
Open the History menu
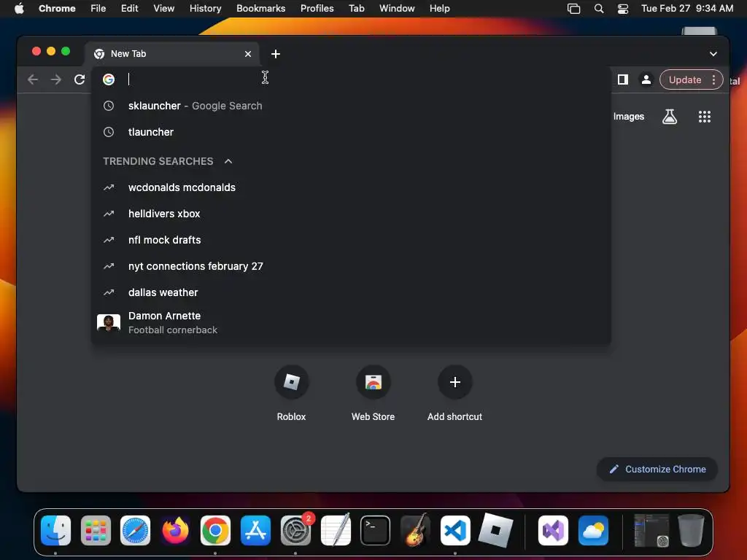pyautogui.click(x=205, y=9)
